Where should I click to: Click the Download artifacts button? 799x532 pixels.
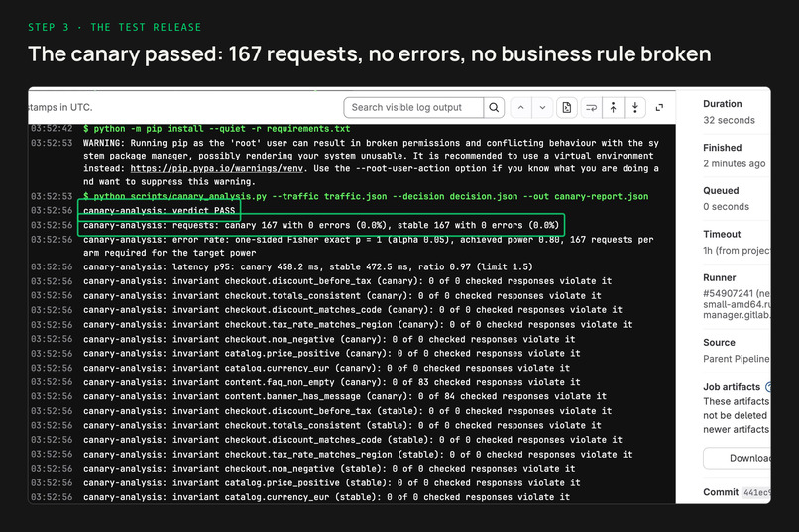click(737, 458)
